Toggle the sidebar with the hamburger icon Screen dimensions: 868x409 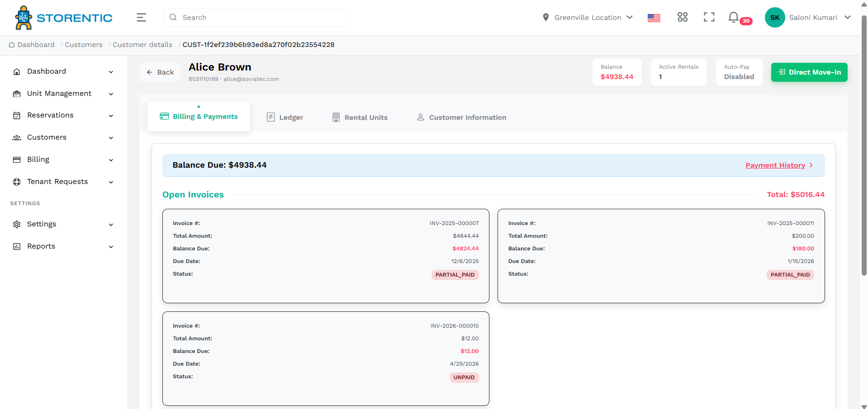141,17
